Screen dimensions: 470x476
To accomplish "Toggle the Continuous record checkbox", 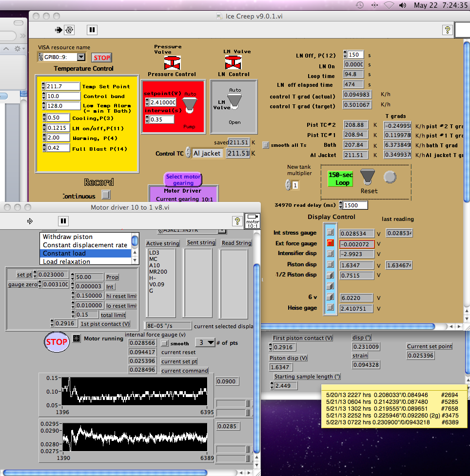I will point(105,195).
